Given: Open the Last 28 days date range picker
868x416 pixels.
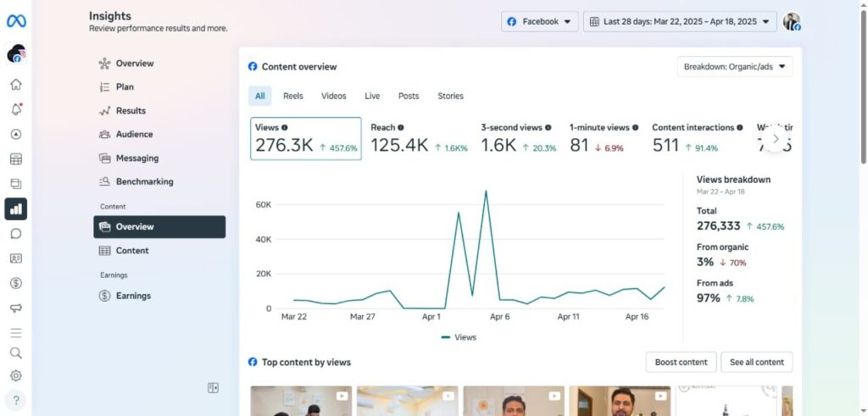Looking at the screenshot, I should tap(680, 22).
